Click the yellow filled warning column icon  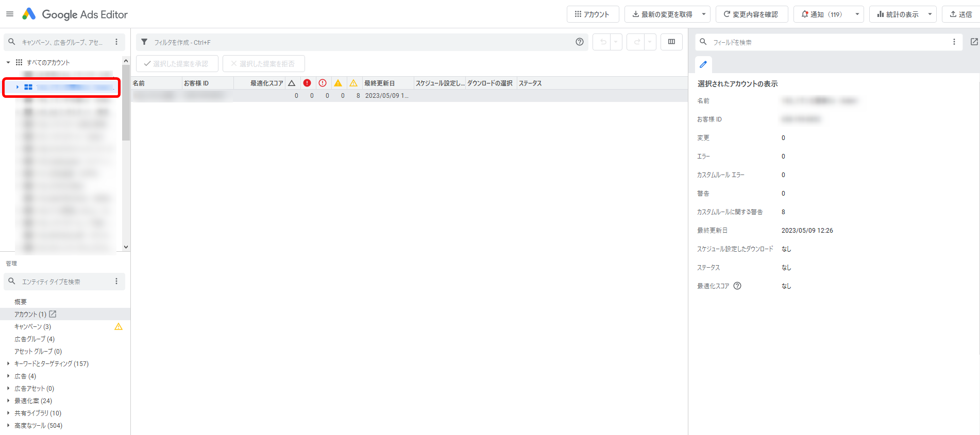click(x=338, y=83)
